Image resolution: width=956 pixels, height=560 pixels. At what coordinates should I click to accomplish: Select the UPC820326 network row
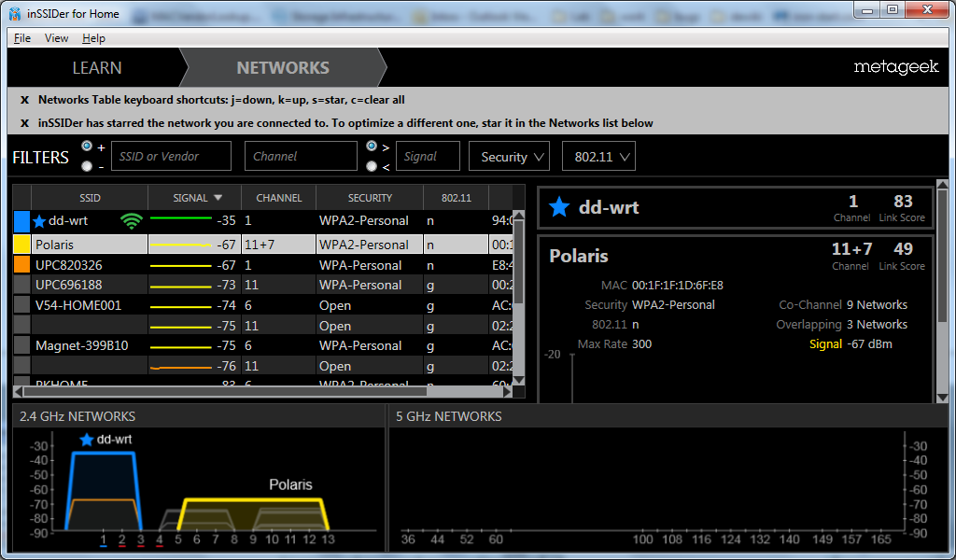[x=262, y=265]
